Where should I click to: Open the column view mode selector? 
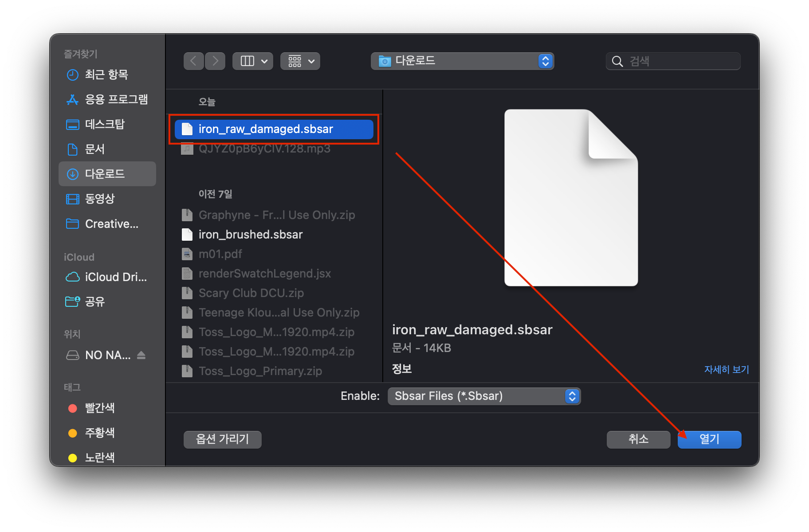(253, 61)
